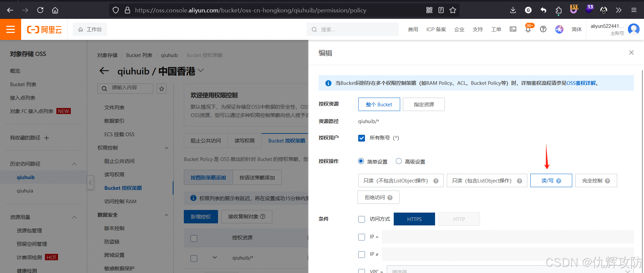
Task: Click star favorite icon next to search box
Action: (x=162, y=89)
